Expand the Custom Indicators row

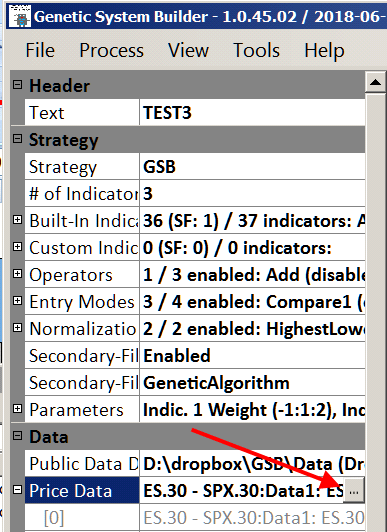pyautogui.click(x=18, y=247)
